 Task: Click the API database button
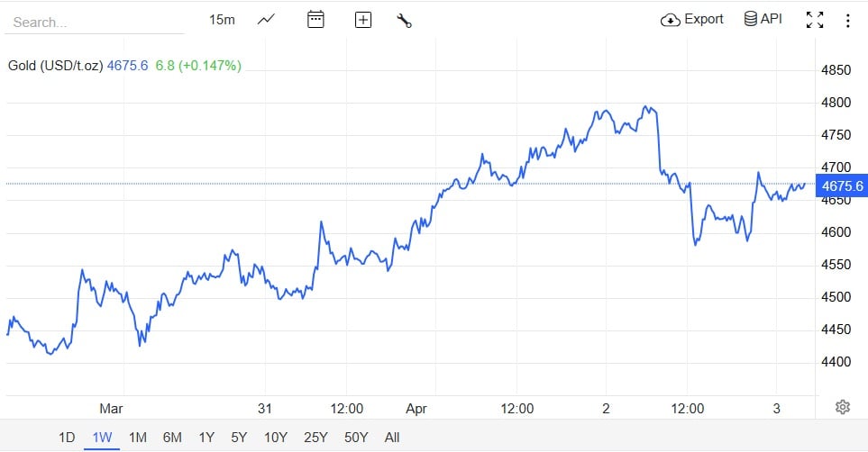click(x=763, y=19)
